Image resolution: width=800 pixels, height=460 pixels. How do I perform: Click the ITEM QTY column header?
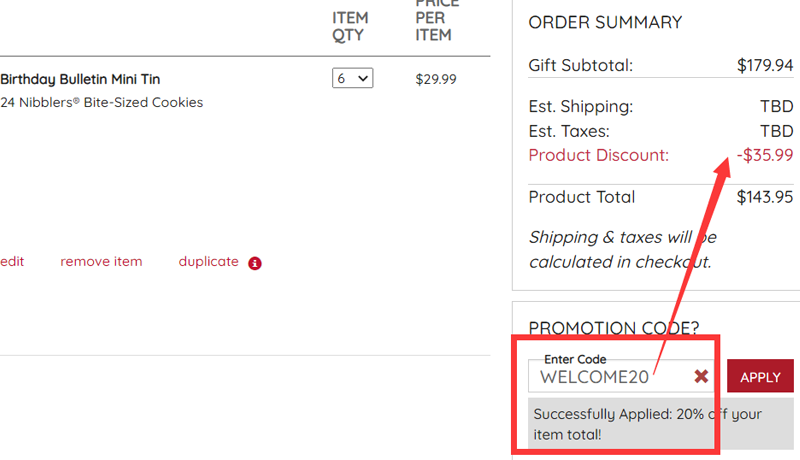click(x=350, y=26)
